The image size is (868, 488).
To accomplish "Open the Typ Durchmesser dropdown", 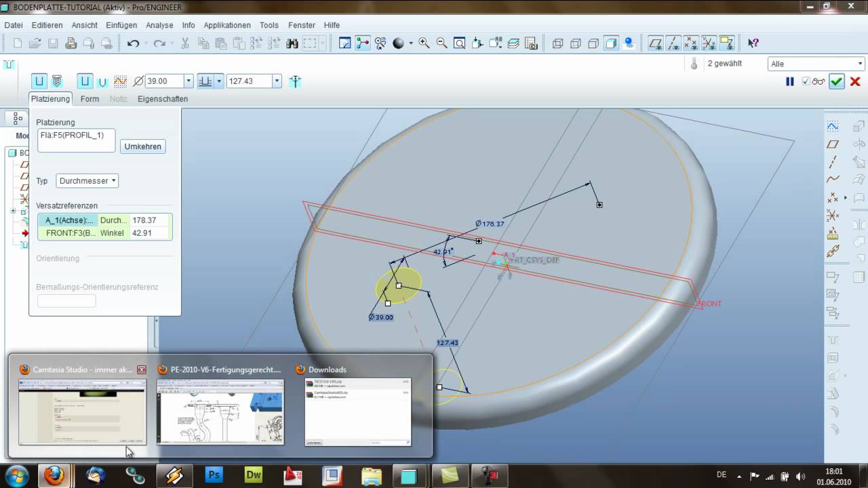I will pyautogui.click(x=87, y=181).
